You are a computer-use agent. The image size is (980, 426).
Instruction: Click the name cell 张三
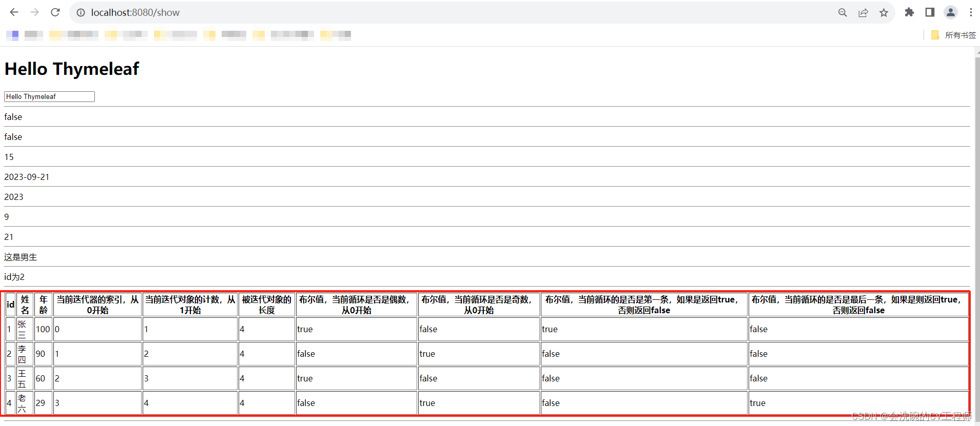pos(25,329)
